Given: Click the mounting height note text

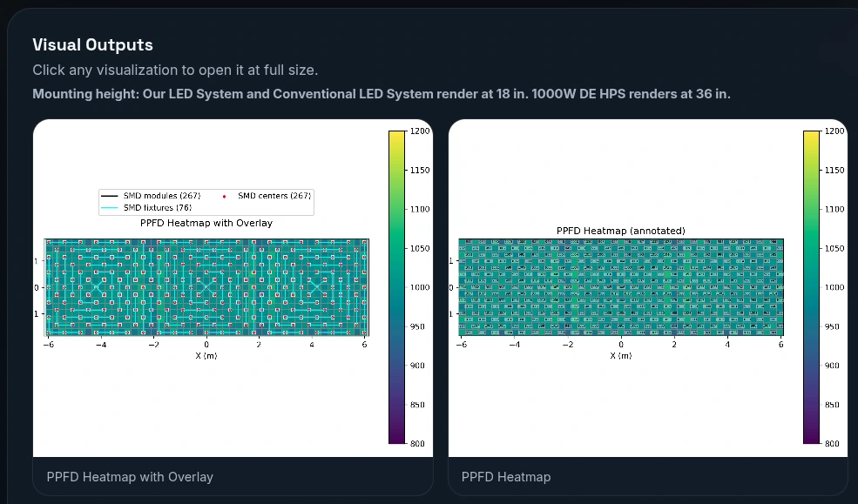Looking at the screenshot, I should click(381, 93).
